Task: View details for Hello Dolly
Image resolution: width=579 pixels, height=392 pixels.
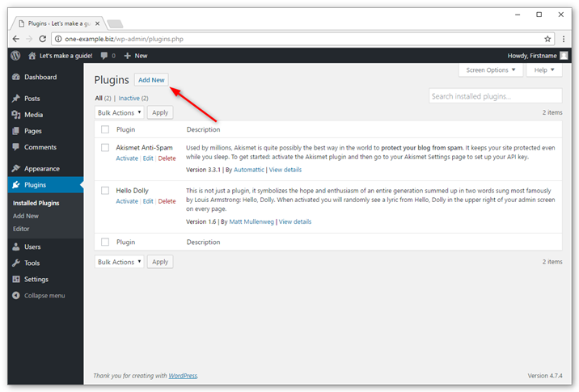Action: [x=295, y=221]
